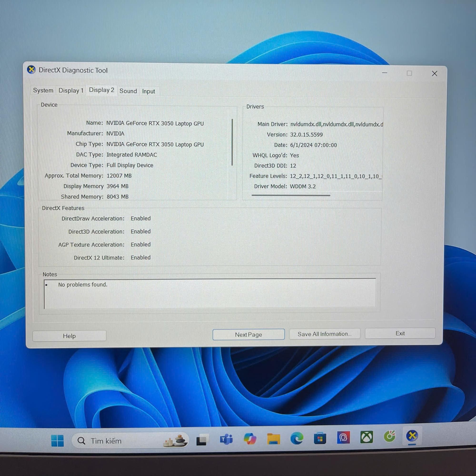Click the driver version 32.0.15.5599
Screen dimensions: 476x476
(x=306, y=134)
